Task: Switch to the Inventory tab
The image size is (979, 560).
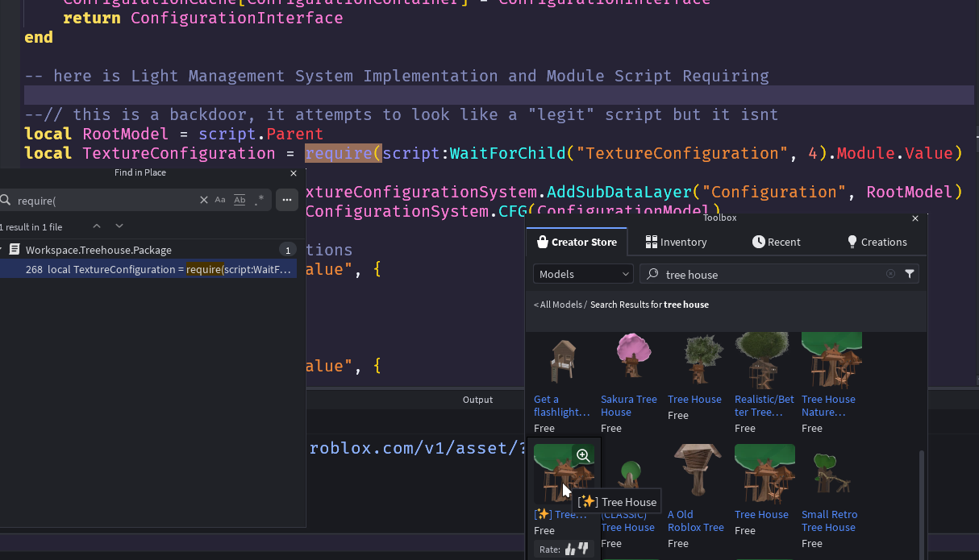Action: pos(676,242)
